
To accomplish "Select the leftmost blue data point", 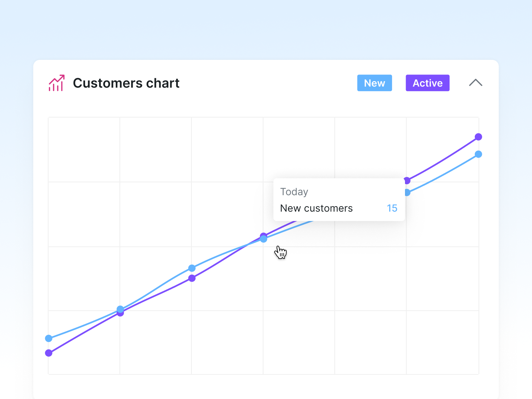I will [49, 338].
